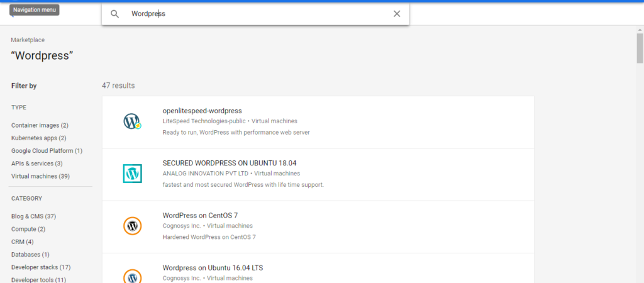Clear the search with the X icon
Viewport: 644px width, 283px height.
tap(397, 14)
